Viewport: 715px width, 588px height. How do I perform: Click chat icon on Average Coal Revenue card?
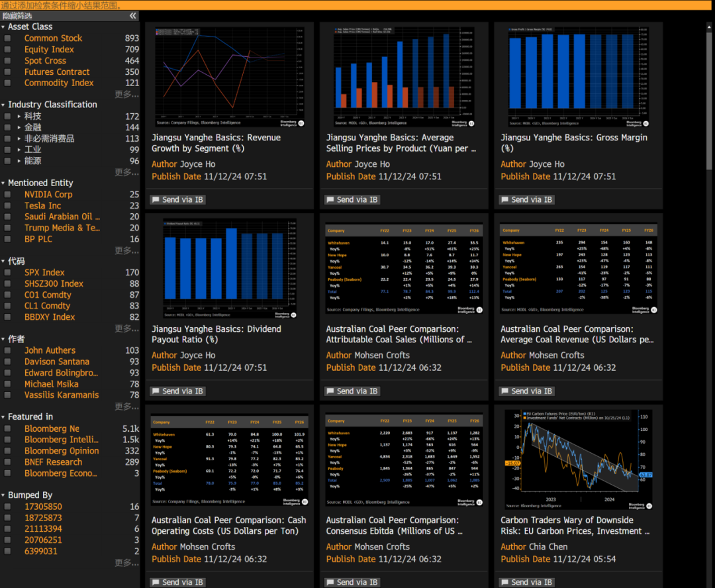point(504,391)
